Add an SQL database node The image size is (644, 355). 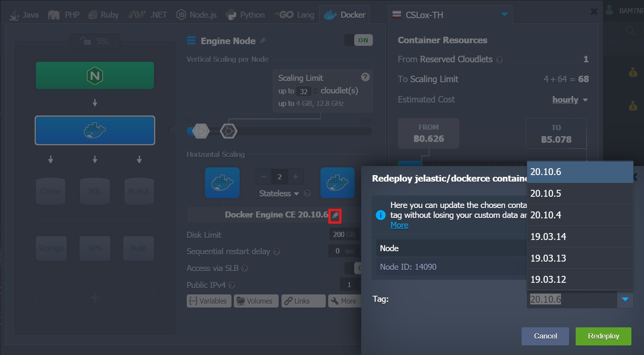click(95, 191)
